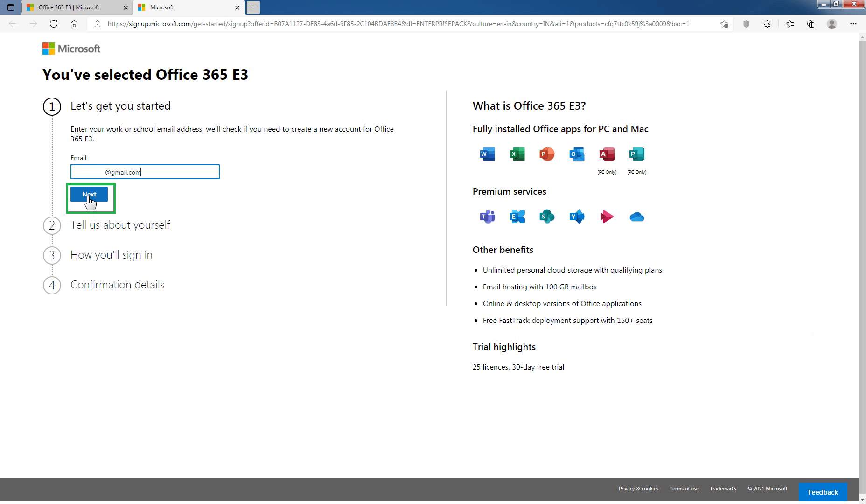Click the Feedback button

coord(823,491)
